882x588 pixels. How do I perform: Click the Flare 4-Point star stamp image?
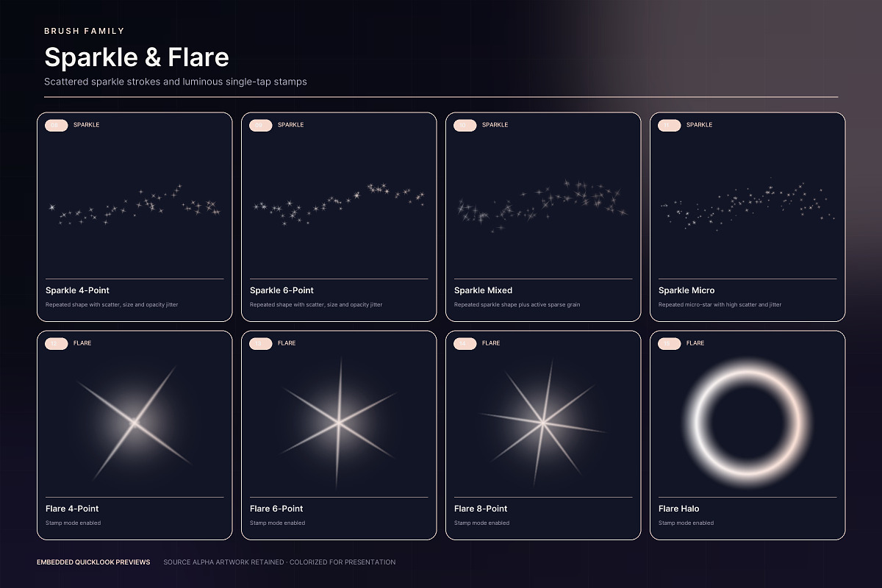coord(135,422)
